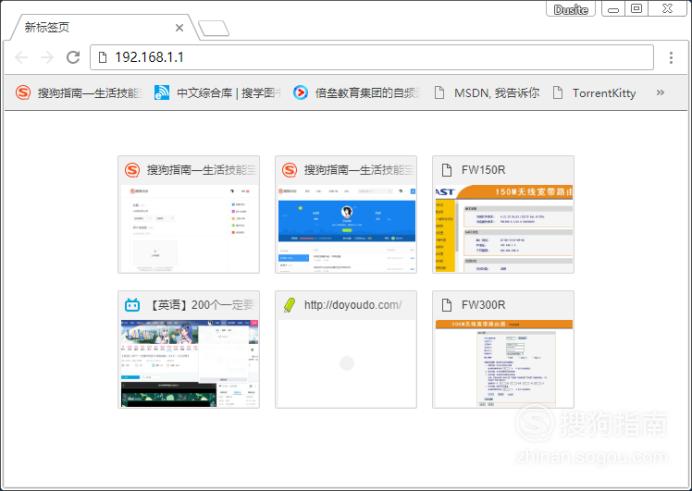Click the green doyoudo tile icon

(290, 305)
